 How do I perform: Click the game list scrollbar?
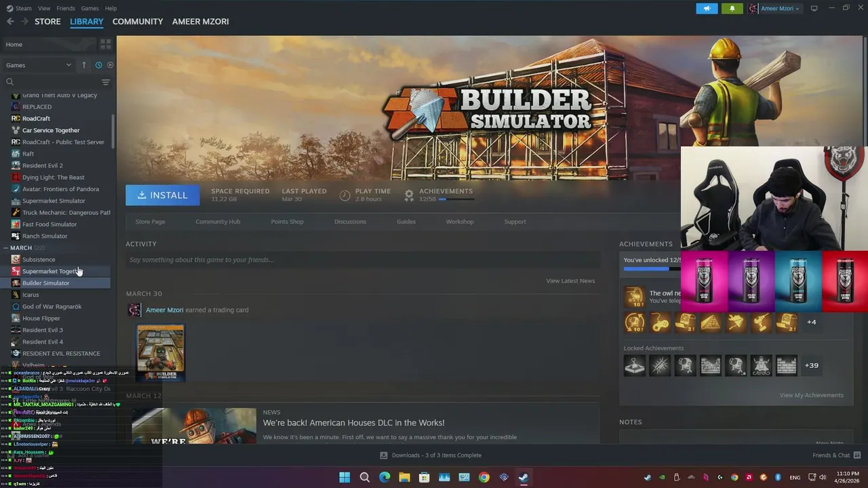113,132
